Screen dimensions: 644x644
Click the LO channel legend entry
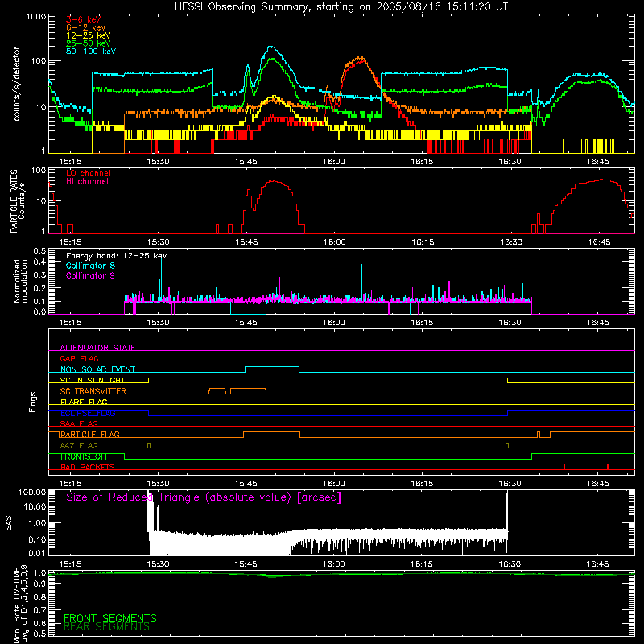89,173
